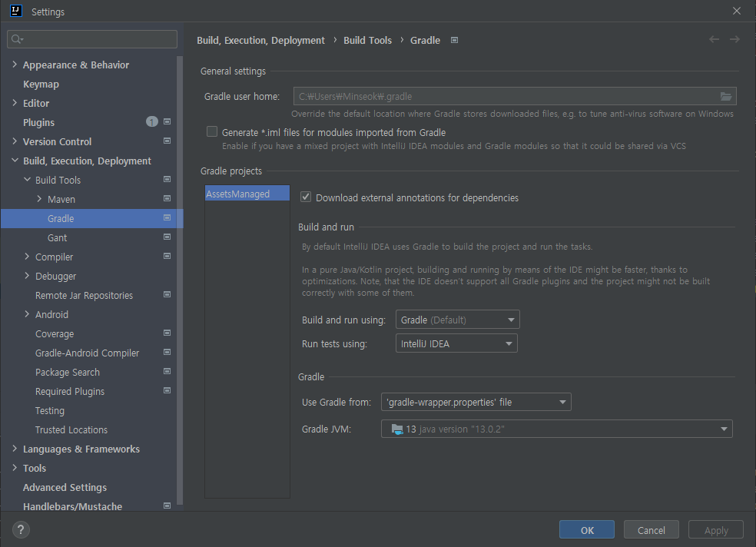Click the project-level icon on Required Plugins row

click(167, 390)
